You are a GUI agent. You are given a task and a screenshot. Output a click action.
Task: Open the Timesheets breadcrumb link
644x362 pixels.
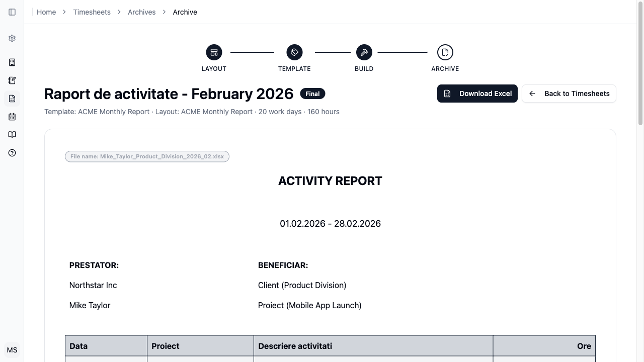[x=92, y=12]
